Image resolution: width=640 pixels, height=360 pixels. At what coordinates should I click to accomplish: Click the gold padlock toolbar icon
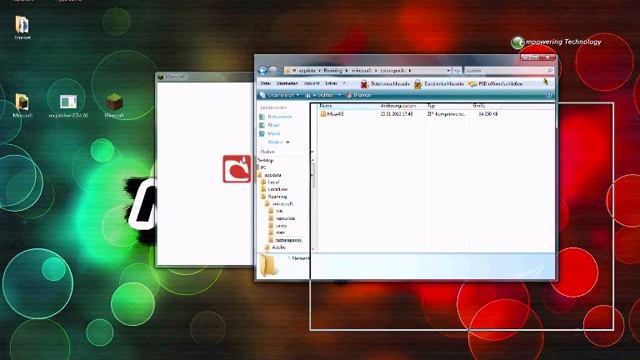pyautogui.click(x=418, y=84)
